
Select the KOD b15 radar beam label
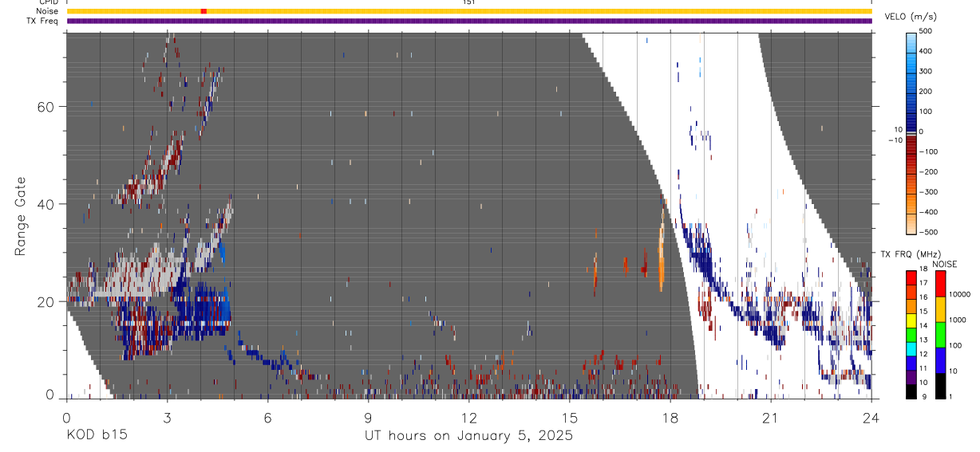[97, 436]
